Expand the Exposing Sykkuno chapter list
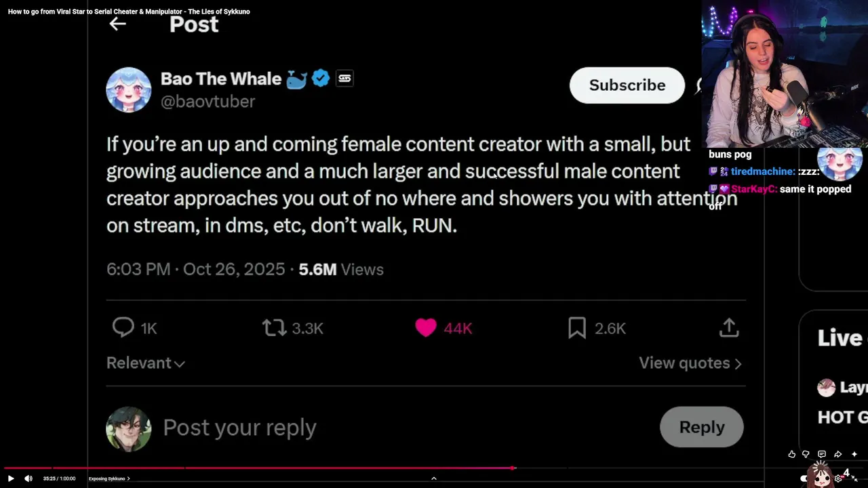Viewport: 868px width, 488px height. tap(108, 479)
